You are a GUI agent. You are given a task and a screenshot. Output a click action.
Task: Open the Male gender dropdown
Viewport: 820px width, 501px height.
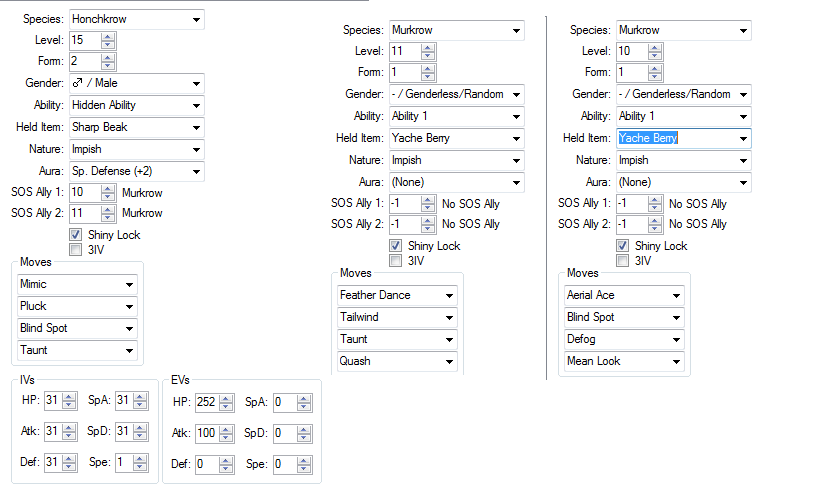195,83
